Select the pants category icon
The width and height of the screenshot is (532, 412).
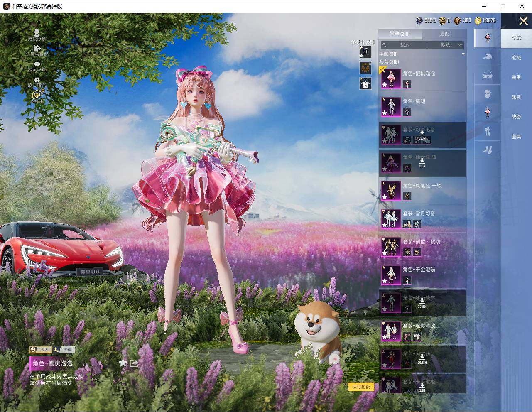point(488,131)
